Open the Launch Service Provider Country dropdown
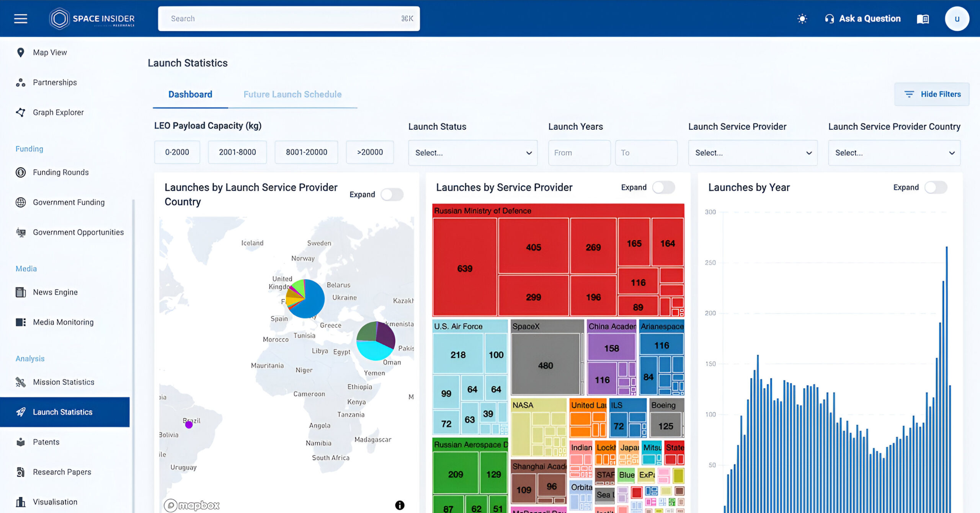 tap(894, 153)
